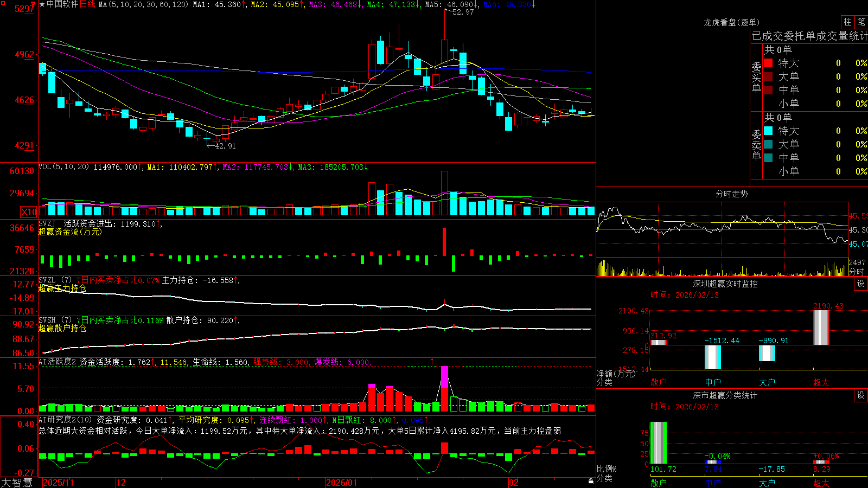This screenshot has width=868, height=488.
Task: Click the 强势线: 3.000 label
Action: coord(280,362)
